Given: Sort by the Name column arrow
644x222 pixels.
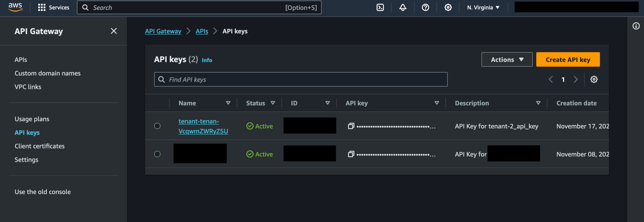Looking at the screenshot, I should pyautogui.click(x=228, y=103).
